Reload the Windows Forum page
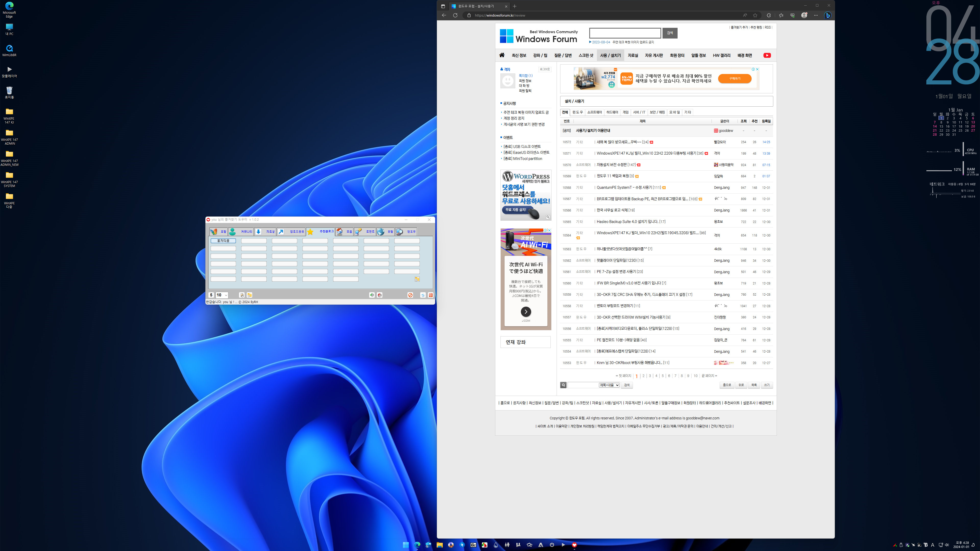Image resolution: width=980 pixels, height=551 pixels. (455, 15)
